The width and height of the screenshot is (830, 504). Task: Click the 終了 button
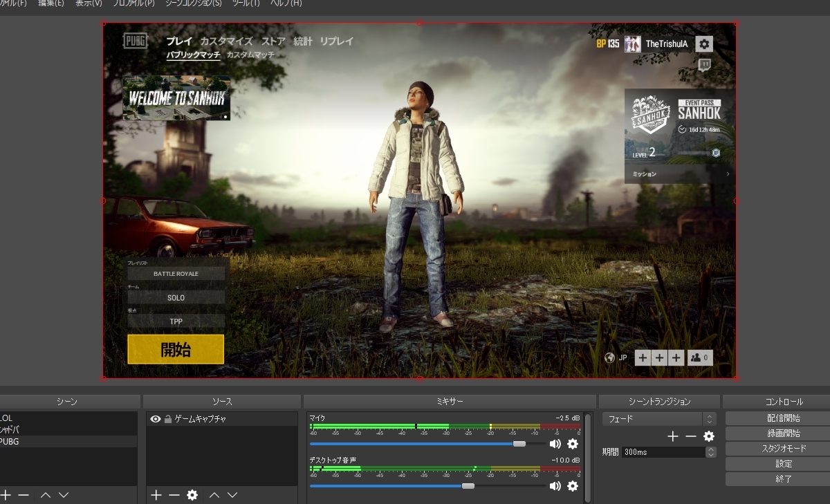tap(784, 479)
